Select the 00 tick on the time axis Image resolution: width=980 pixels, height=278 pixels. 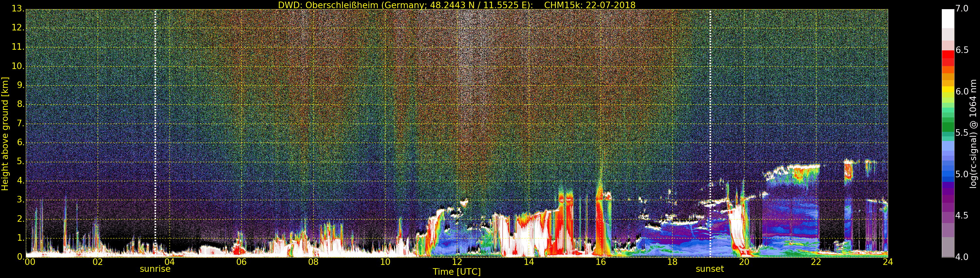pos(30,262)
